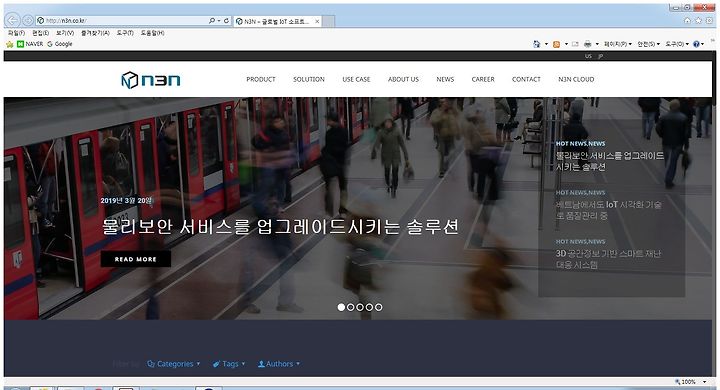
Task: Open the 100% zoom level control
Action: point(691,382)
